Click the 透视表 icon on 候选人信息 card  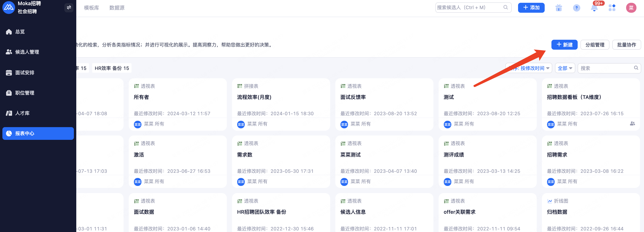pos(343,201)
